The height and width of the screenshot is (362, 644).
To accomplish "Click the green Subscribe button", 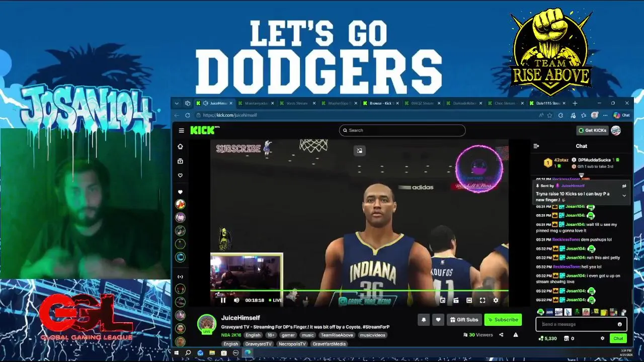I will 503,320.
